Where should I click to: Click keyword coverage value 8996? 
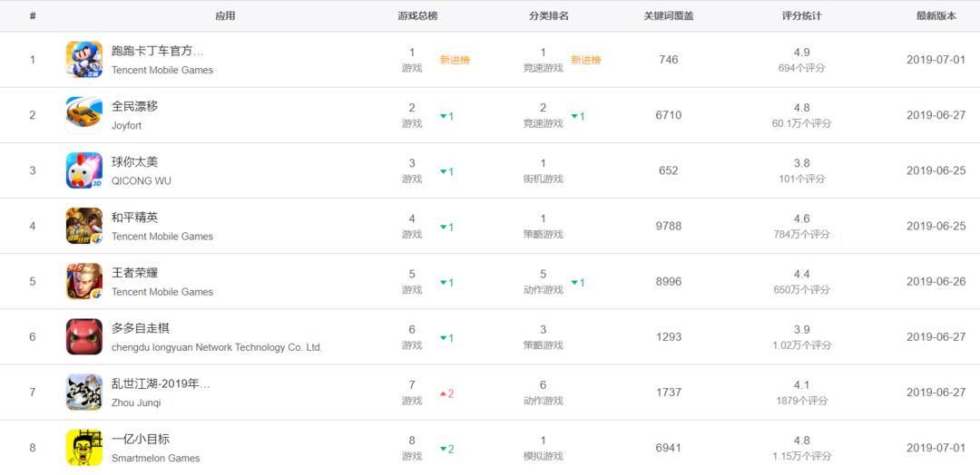(668, 282)
